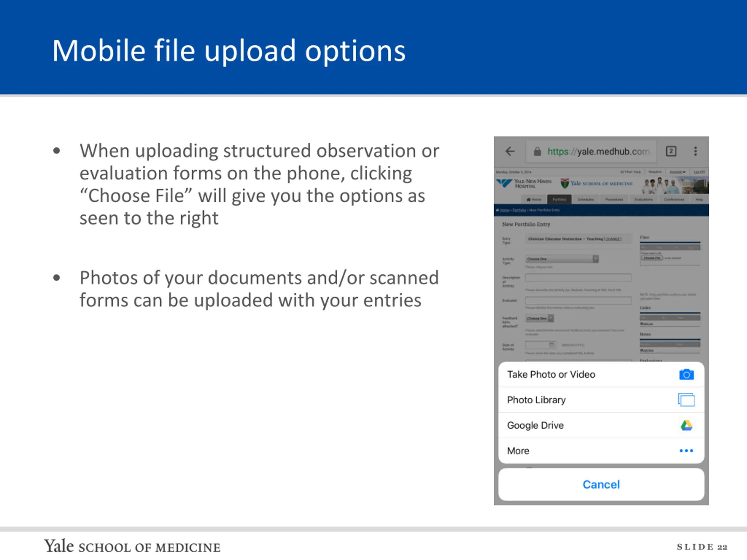This screenshot has height=560, width=747.
Task: Tap the browser back arrow
Action: tap(510, 151)
